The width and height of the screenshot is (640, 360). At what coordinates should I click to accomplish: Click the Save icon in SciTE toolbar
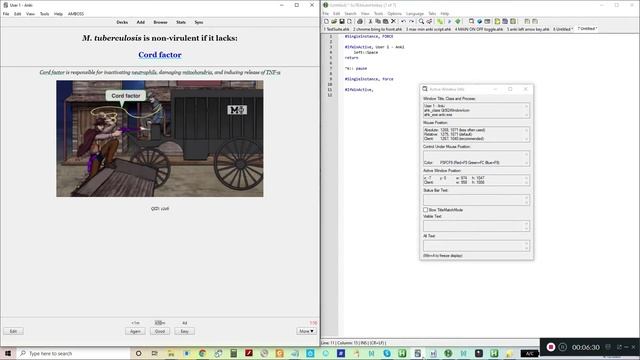[x=342, y=21]
